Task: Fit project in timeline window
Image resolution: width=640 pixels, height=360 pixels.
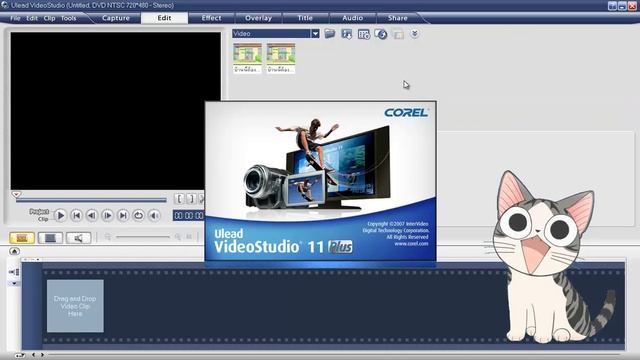Action: click(189, 237)
